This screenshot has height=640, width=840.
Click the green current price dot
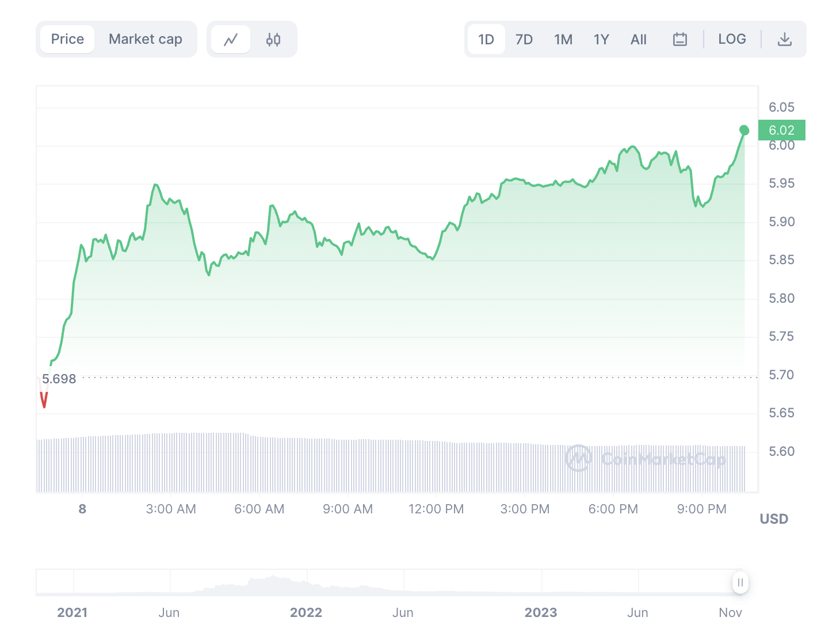pyautogui.click(x=744, y=130)
